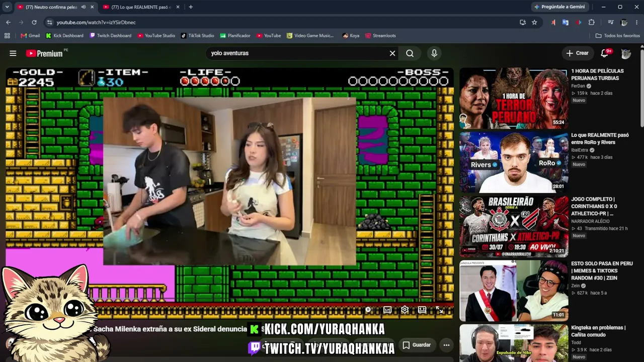
Task: Install app icon in address bar
Action: [523, 22]
